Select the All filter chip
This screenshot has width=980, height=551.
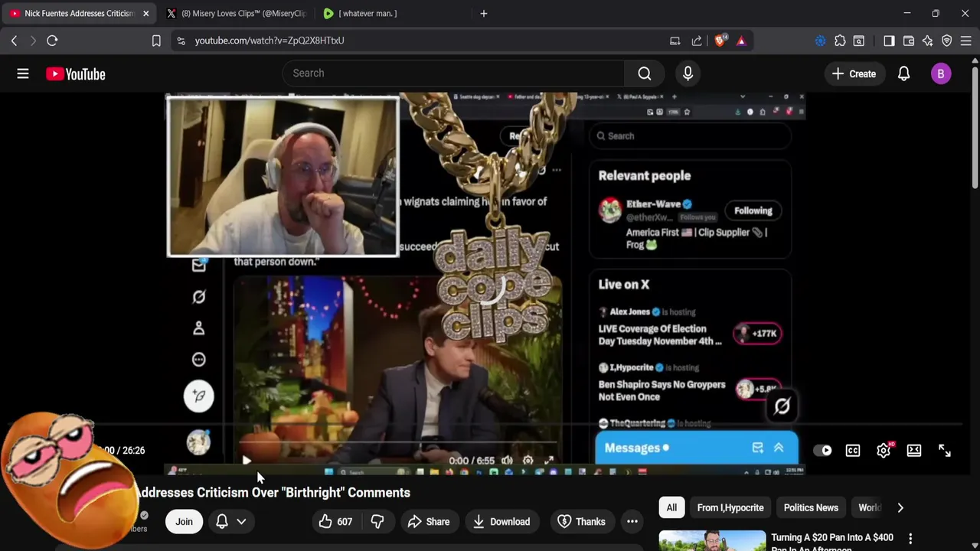[671, 507]
